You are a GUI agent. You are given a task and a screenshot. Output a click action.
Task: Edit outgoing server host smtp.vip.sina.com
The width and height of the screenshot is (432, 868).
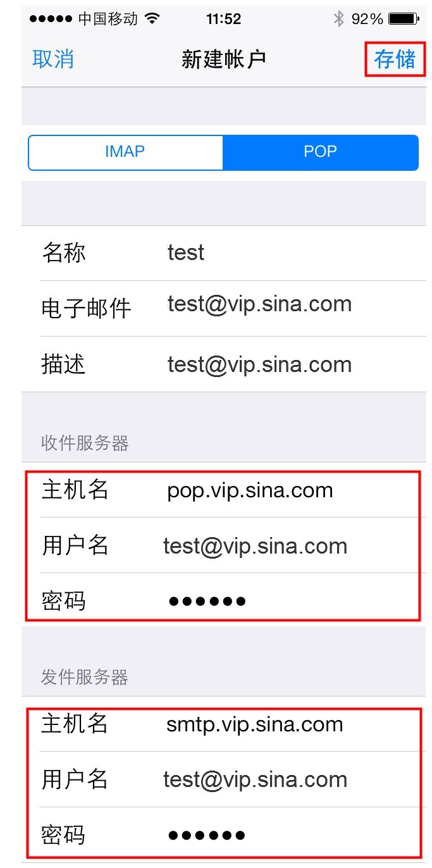coord(224,724)
